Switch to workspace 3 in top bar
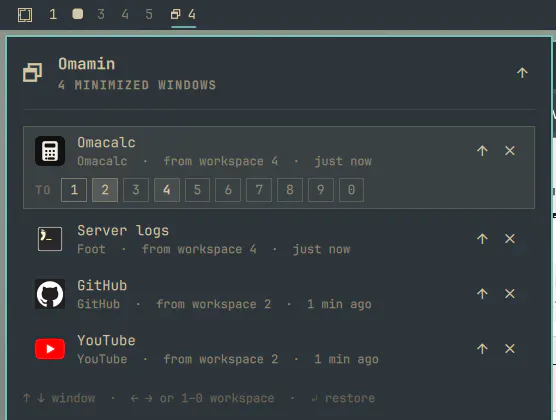This screenshot has width=556, height=420. [101, 14]
